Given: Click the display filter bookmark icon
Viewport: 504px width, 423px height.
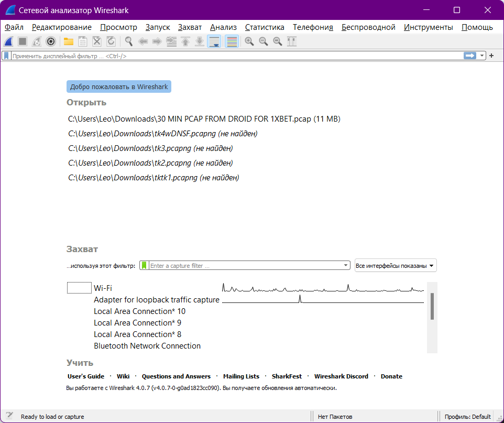Looking at the screenshot, I should point(6,56).
